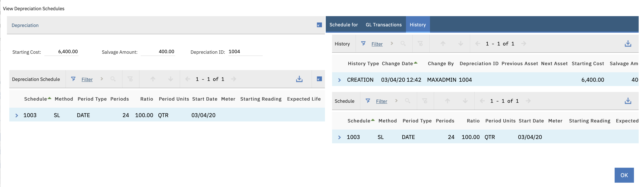Screen dimensions: 644x187
Task: Expand the CREATION history record row
Action: pos(339,80)
